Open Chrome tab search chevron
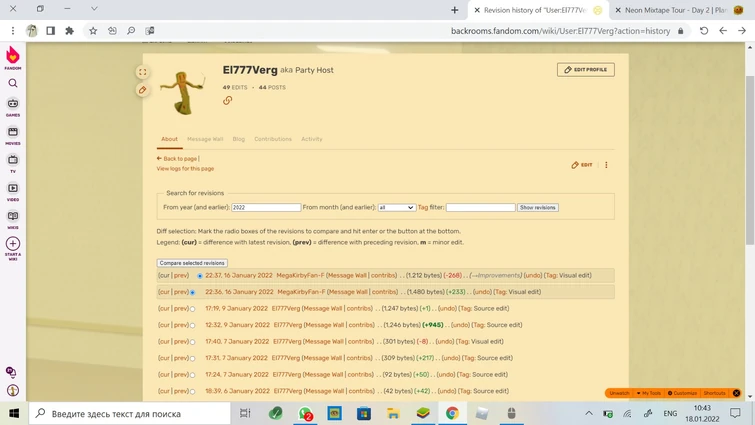Viewport: 755px width, 425px height. pyautogui.click(x=94, y=9)
